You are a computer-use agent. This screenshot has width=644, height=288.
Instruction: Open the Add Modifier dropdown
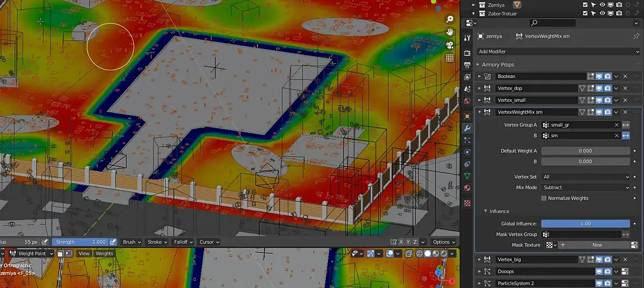pos(558,52)
